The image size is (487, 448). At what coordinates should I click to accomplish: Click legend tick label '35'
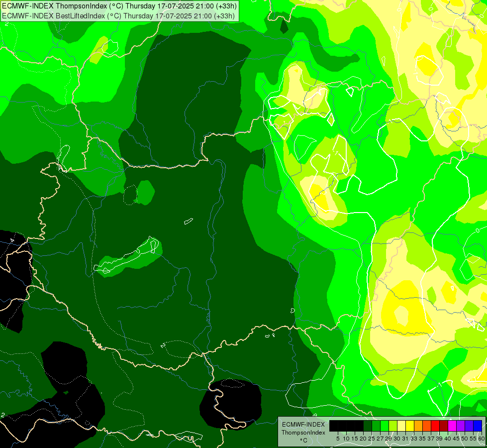(422, 439)
